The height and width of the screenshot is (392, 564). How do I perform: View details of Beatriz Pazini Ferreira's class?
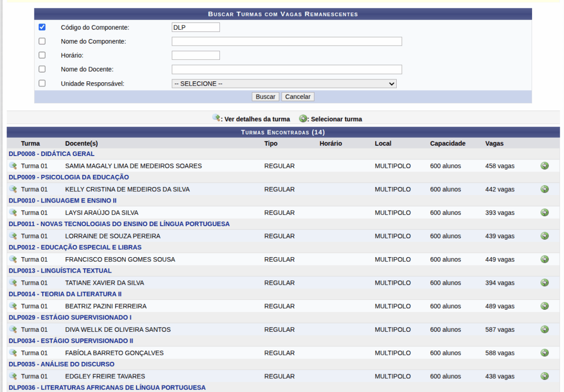click(13, 306)
